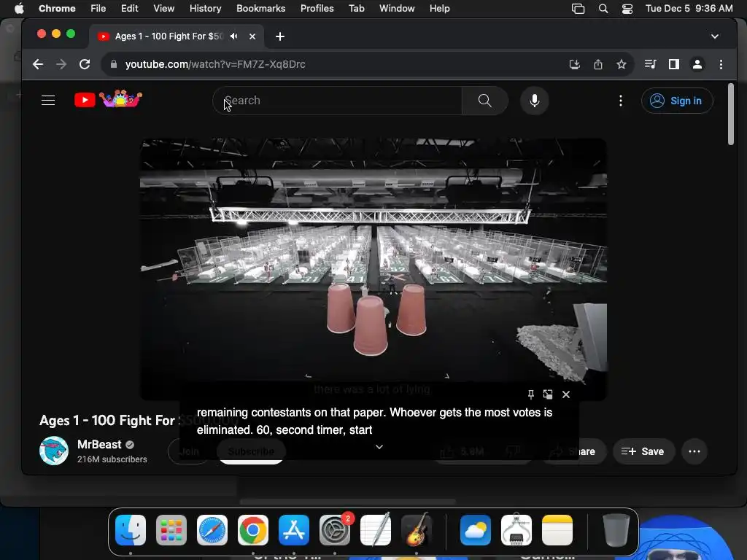Install or download page icon in address bar
This screenshot has height=560, width=747.
tap(575, 64)
